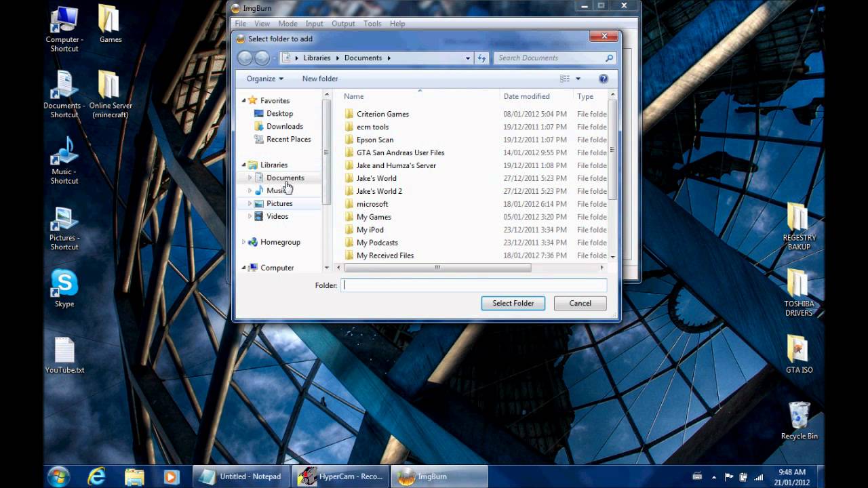
Task: Open the Pictures shortcut desktop icon
Action: (64, 227)
